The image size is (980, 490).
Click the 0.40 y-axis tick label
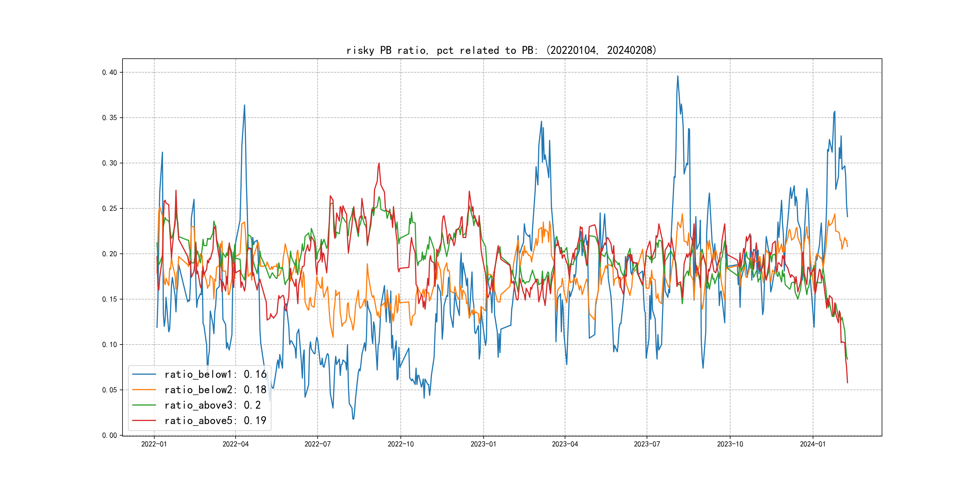109,72
